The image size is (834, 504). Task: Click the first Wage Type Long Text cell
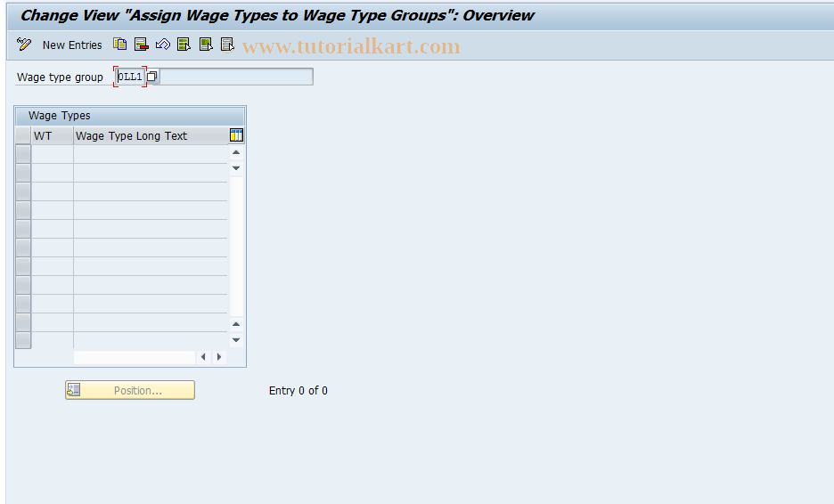tap(151, 154)
